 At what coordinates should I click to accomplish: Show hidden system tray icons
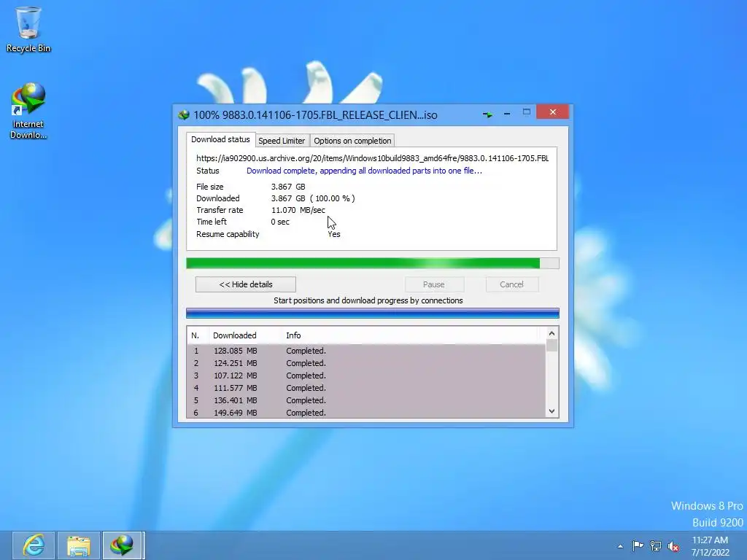(x=620, y=546)
